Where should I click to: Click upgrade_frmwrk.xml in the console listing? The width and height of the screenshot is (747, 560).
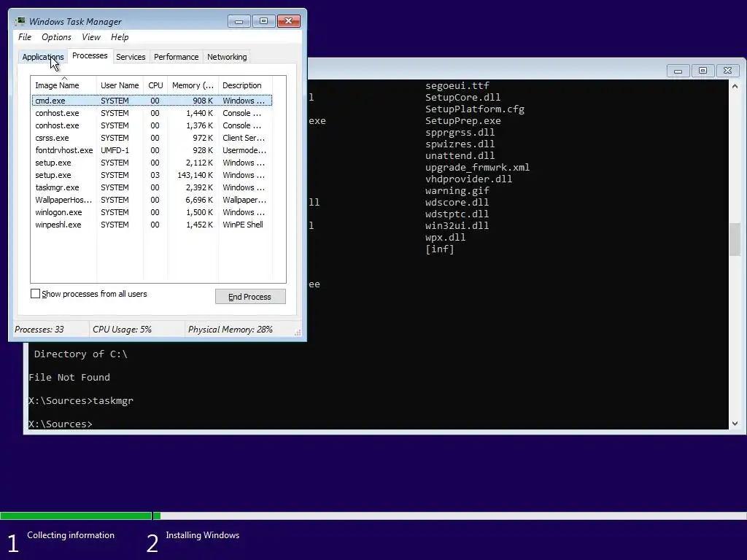click(x=477, y=167)
